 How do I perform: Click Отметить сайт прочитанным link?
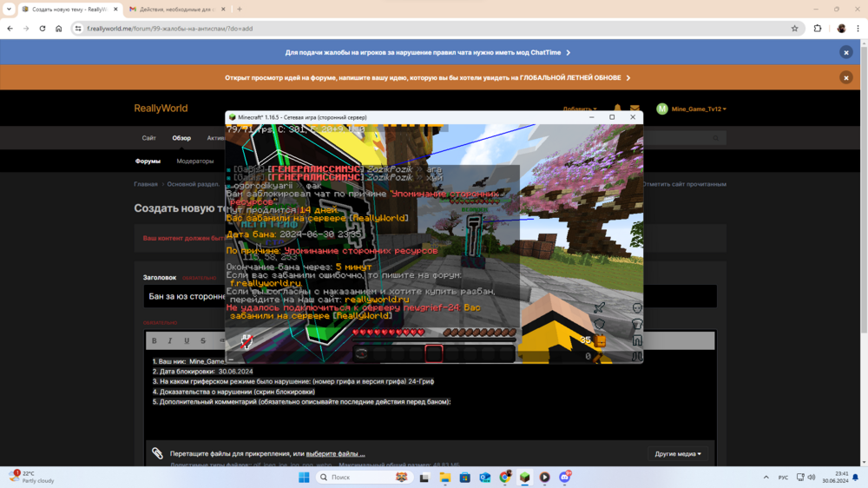pyautogui.click(x=684, y=184)
